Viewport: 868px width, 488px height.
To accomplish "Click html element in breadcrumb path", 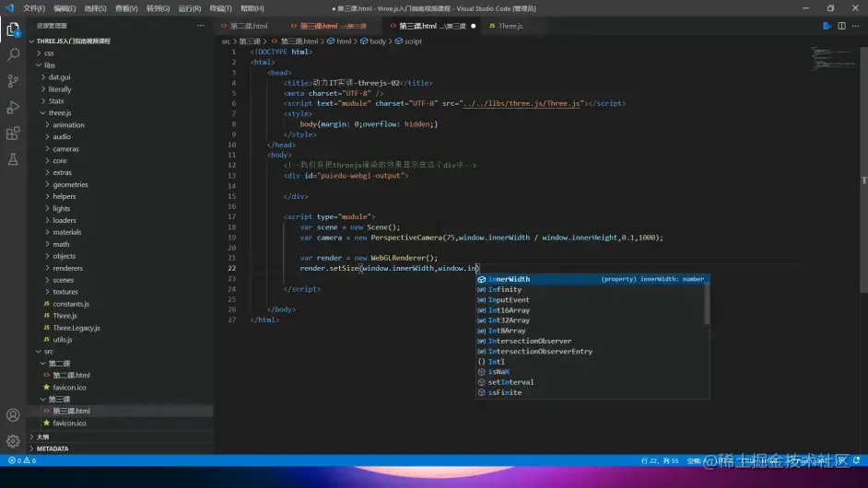I will click(x=344, y=41).
